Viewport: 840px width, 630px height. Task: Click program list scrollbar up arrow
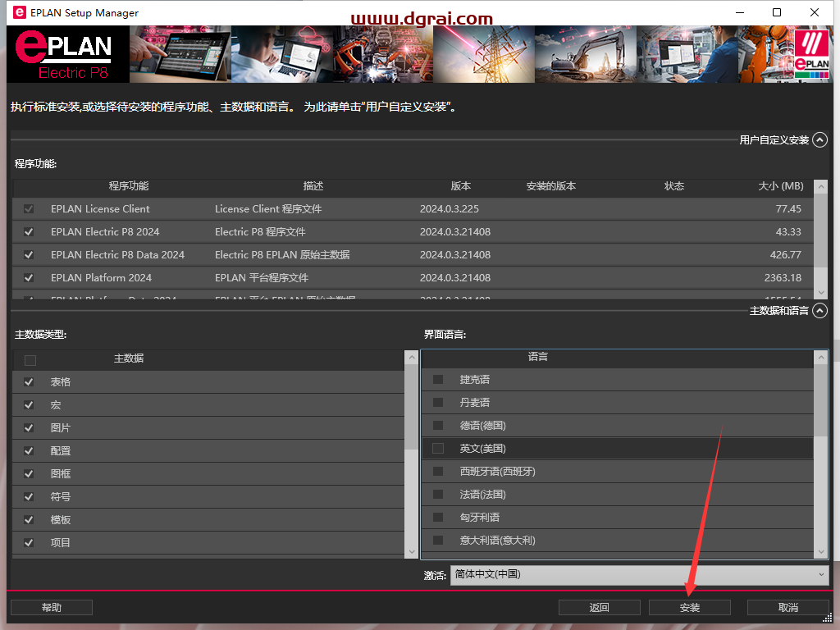tap(820, 186)
